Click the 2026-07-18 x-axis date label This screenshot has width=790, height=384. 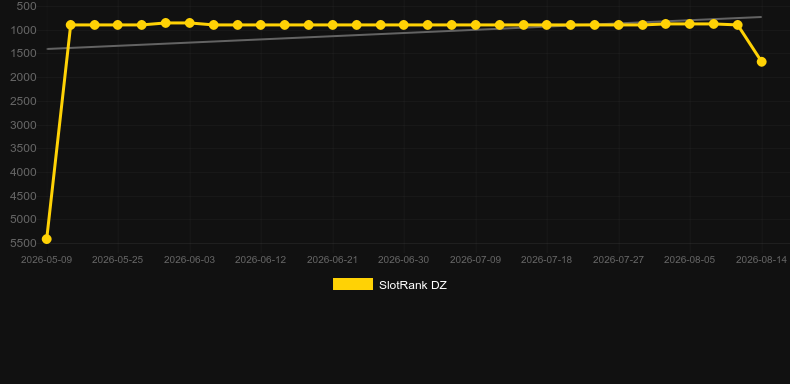(x=547, y=260)
